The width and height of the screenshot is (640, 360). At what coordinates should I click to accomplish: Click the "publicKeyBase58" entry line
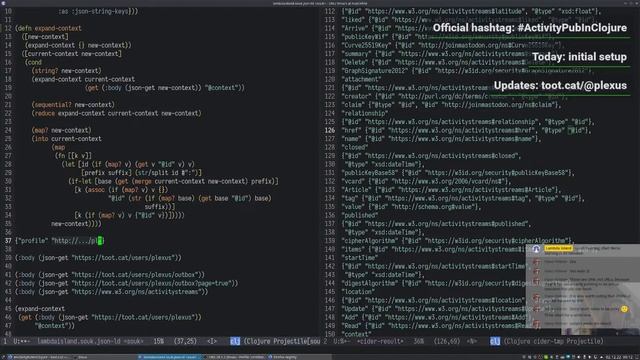click(x=458, y=173)
